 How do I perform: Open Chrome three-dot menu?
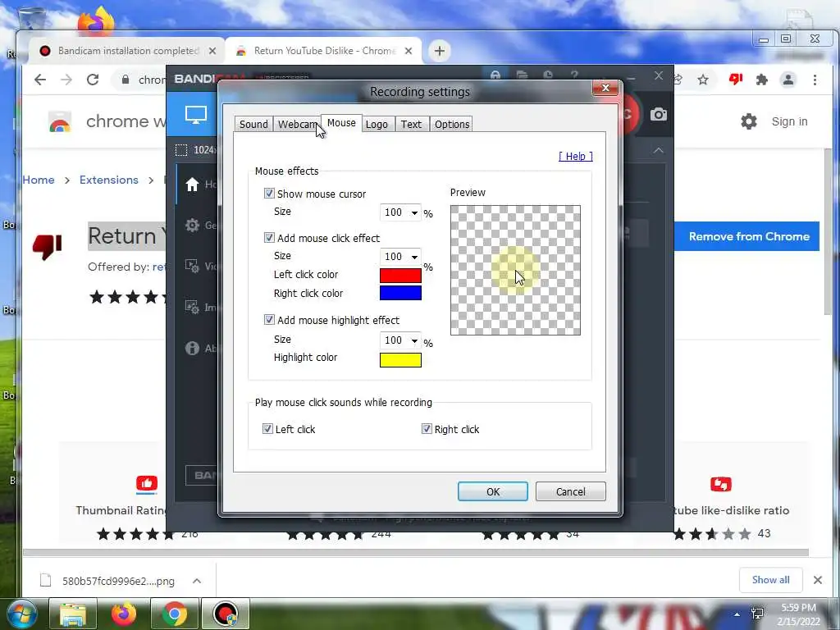coord(815,80)
